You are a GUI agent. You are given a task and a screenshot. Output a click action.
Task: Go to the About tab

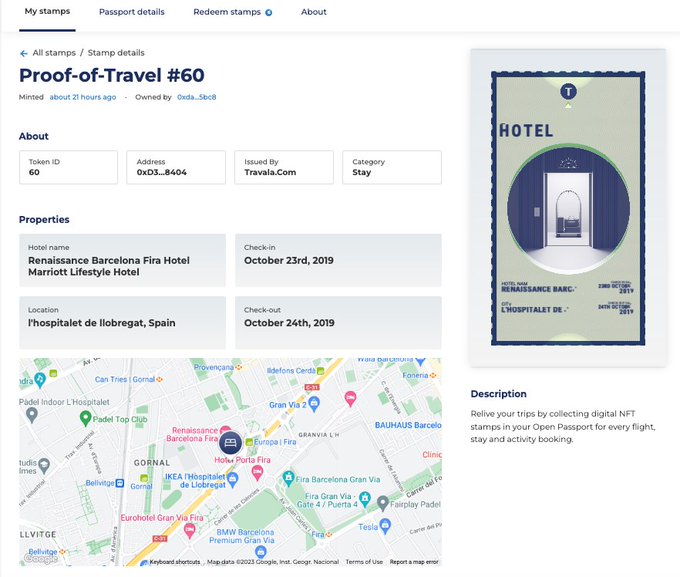(x=314, y=12)
